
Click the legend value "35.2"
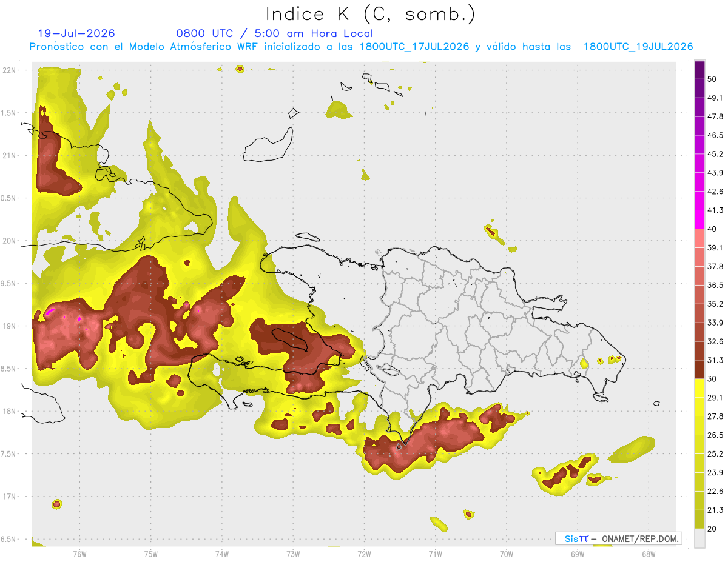point(716,304)
